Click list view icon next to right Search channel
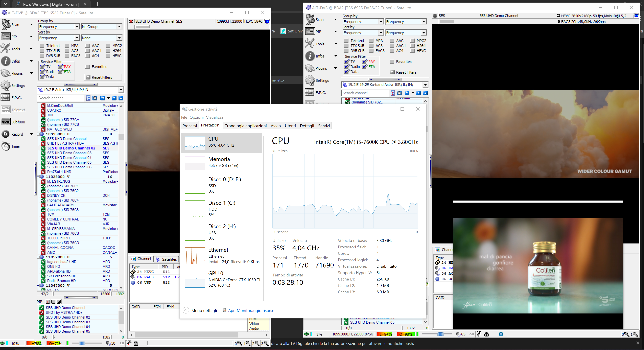 pyautogui.click(x=393, y=93)
